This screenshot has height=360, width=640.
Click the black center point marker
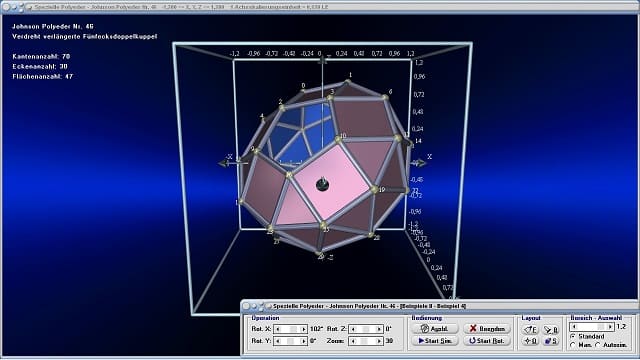pos(322,184)
